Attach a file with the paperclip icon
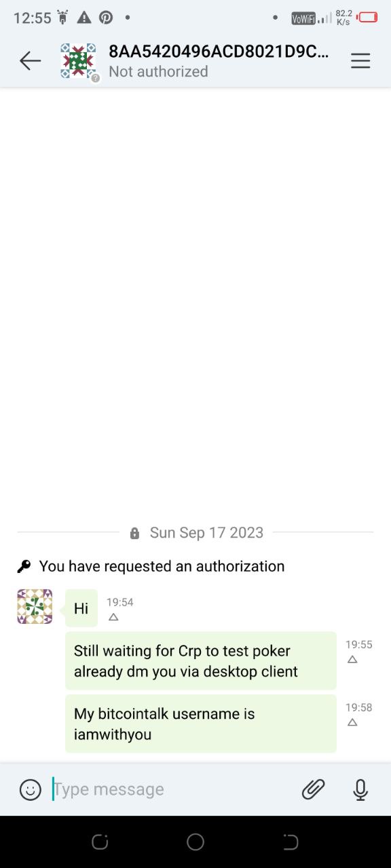391x868 pixels. (x=313, y=789)
